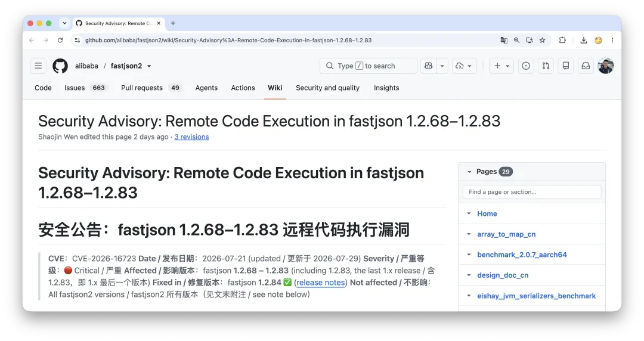
Task: Open the Issues circle icon in header
Action: point(526,66)
